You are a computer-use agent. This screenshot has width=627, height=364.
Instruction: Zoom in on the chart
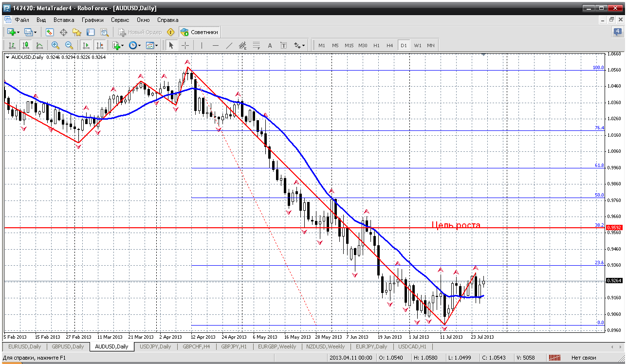(x=55, y=45)
